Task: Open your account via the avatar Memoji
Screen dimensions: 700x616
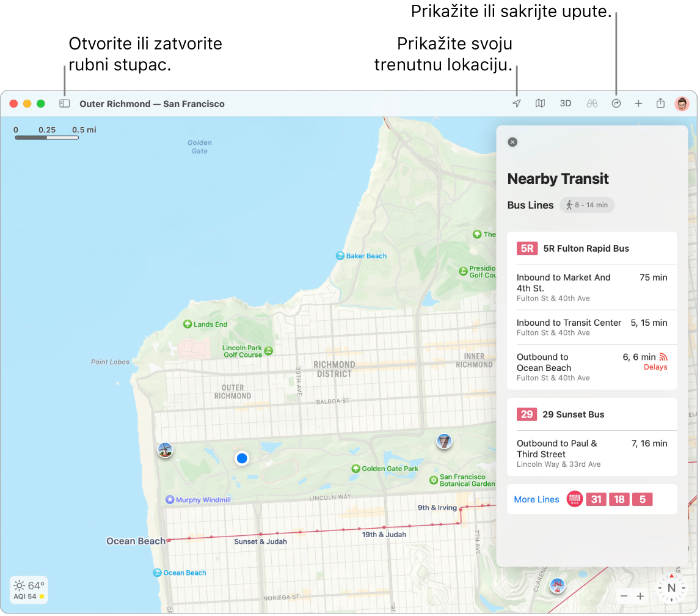Action: coord(681,103)
